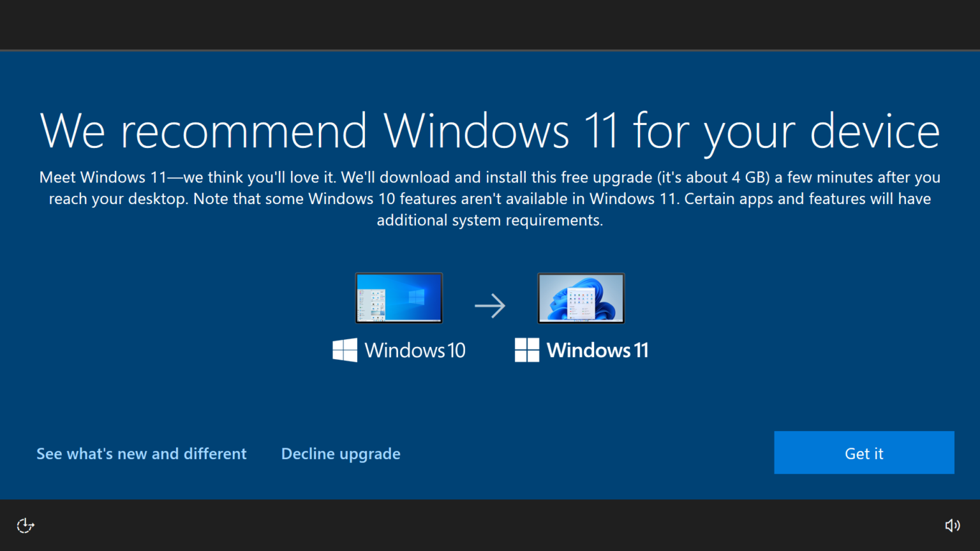Click the four-square logo next to Windows 11
Viewport: 980px width, 551px height.
[527, 349]
